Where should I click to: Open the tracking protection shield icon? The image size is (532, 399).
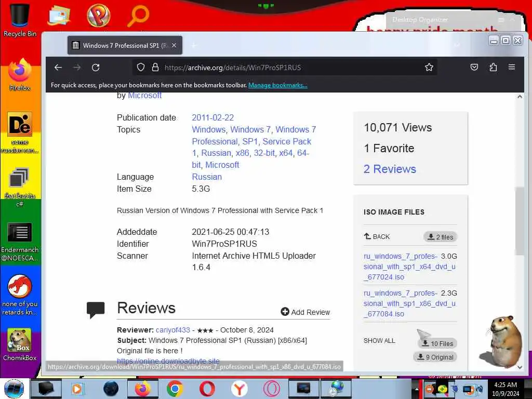click(x=140, y=67)
